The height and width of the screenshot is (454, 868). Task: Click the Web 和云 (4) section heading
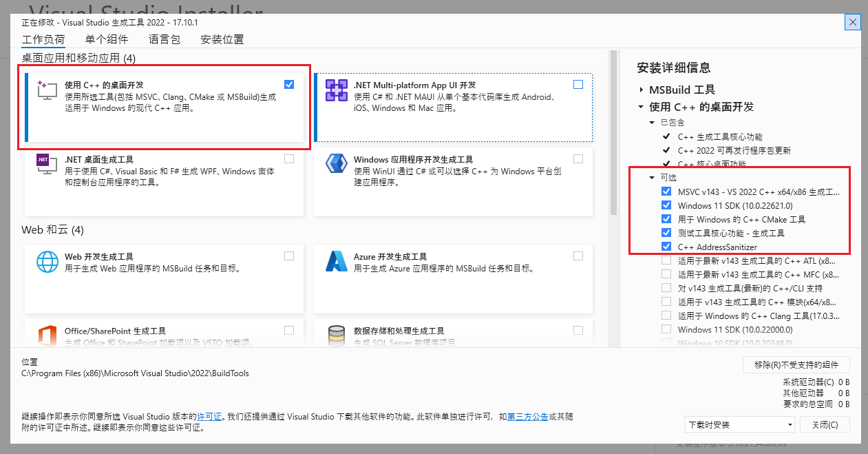click(x=52, y=229)
